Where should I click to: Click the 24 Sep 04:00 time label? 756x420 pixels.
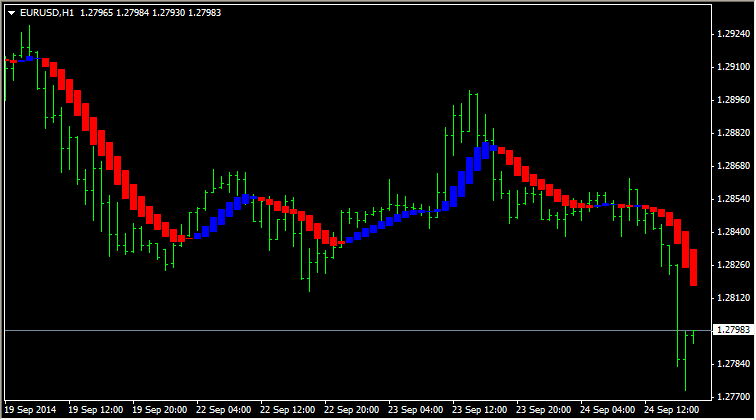point(608,410)
